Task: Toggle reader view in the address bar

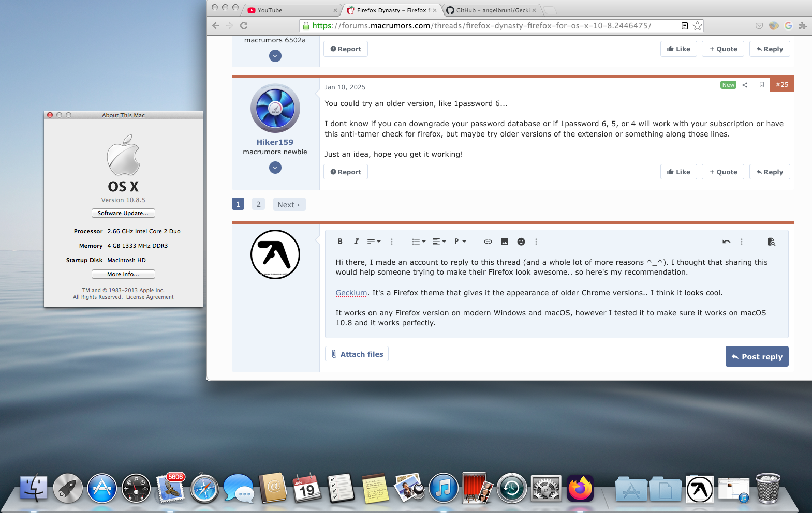Action: point(685,25)
